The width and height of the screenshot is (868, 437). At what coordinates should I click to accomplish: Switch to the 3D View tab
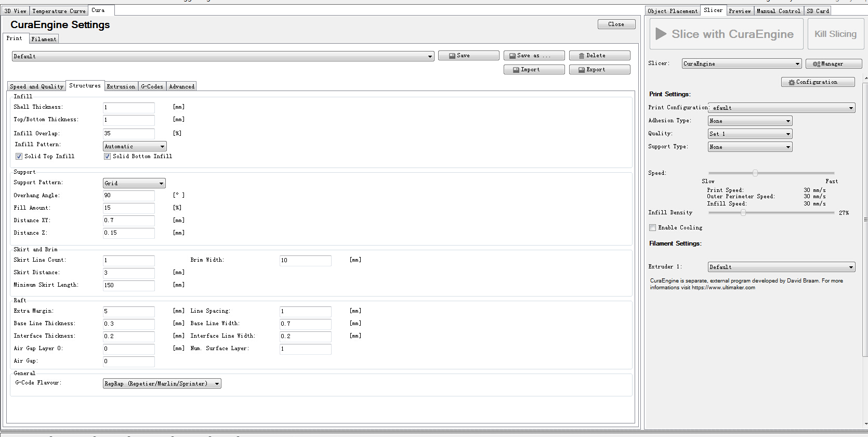click(15, 11)
